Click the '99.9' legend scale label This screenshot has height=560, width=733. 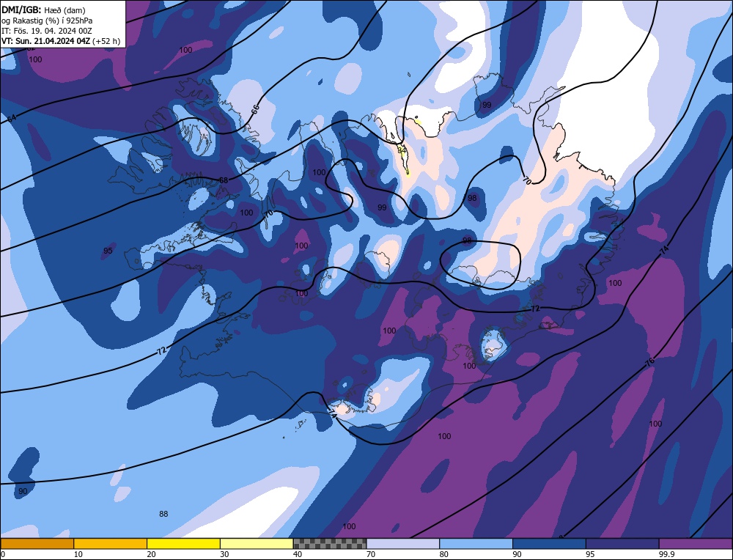666,554
